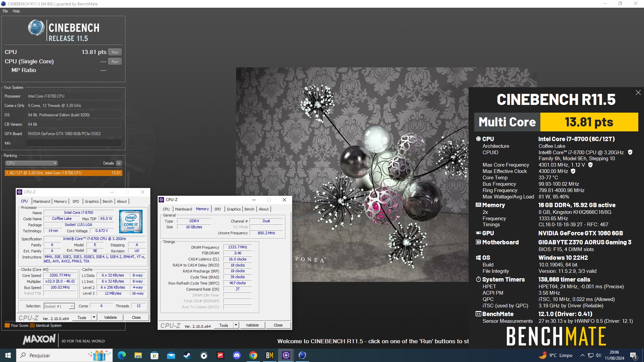Open Microsoft Edge from taskbar
This screenshot has width=644, height=362.
click(121, 355)
